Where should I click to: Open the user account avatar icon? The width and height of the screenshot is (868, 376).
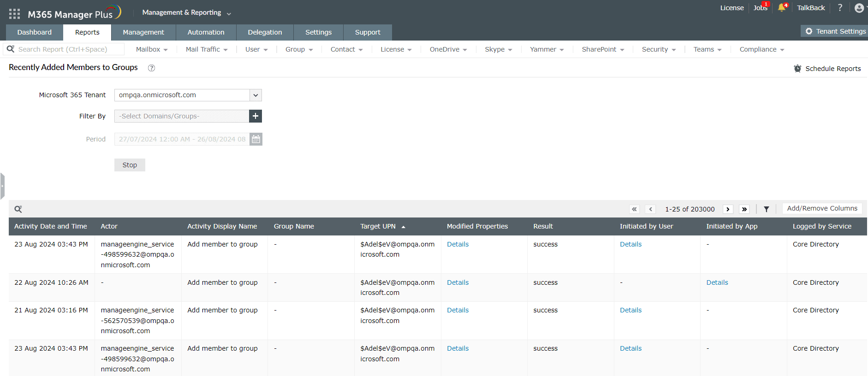tap(859, 8)
